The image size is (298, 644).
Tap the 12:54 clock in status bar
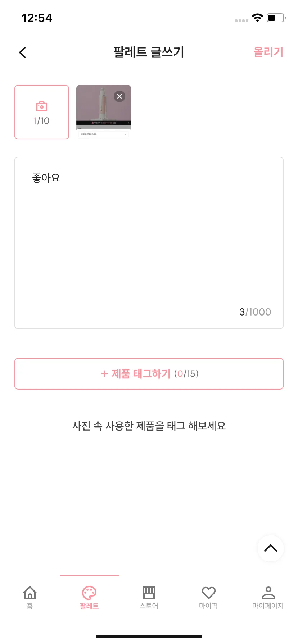(37, 18)
